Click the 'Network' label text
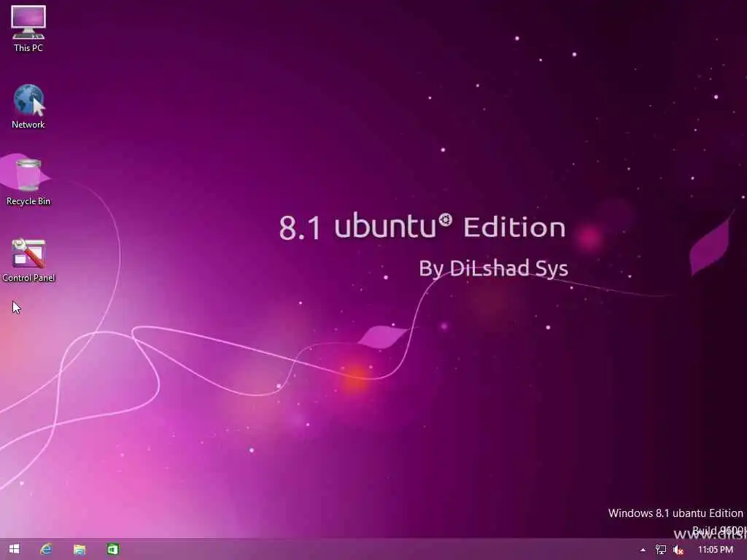The height and width of the screenshot is (560, 747). 28,124
